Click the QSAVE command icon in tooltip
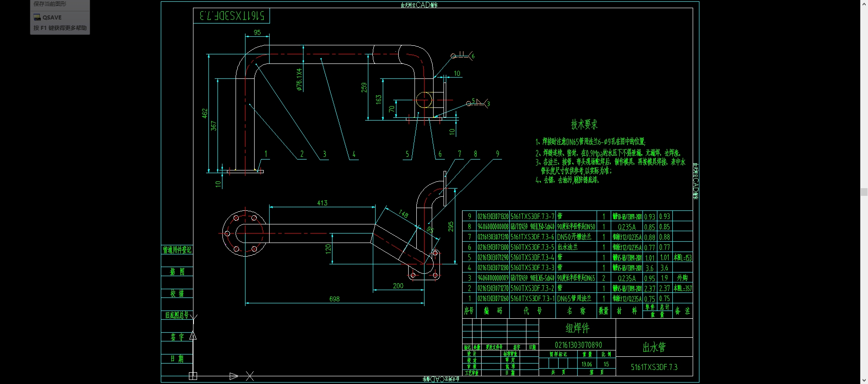The height and width of the screenshot is (384, 868). (x=37, y=18)
